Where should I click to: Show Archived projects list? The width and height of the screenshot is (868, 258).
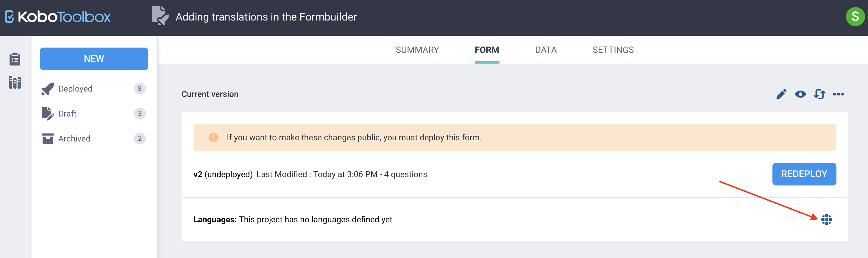[93, 138]
